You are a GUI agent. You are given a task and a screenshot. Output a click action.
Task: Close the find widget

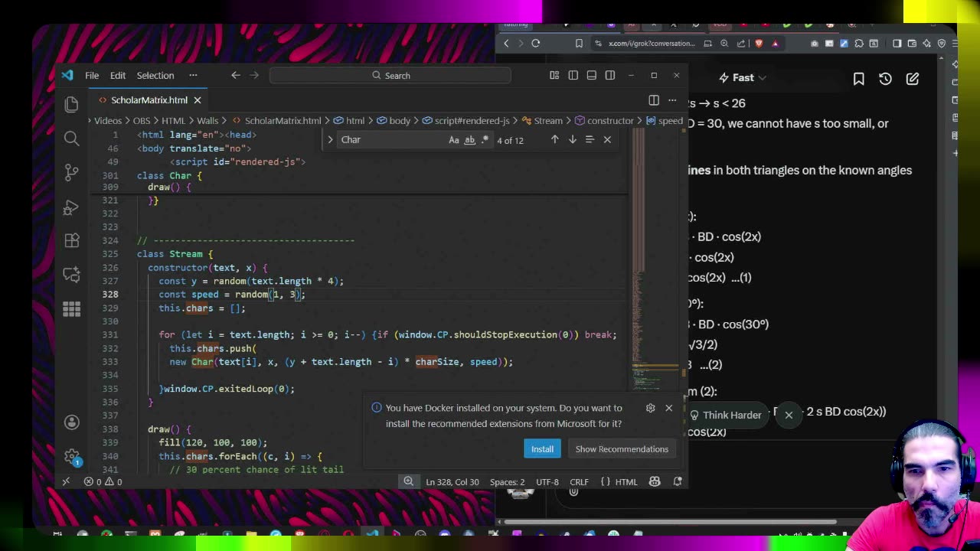pos(607,139)
